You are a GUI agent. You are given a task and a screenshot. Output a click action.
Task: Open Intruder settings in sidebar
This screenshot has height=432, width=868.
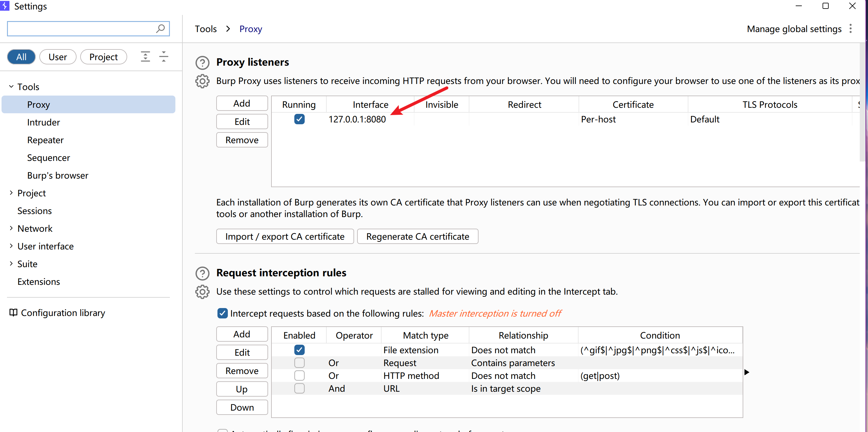44,122
